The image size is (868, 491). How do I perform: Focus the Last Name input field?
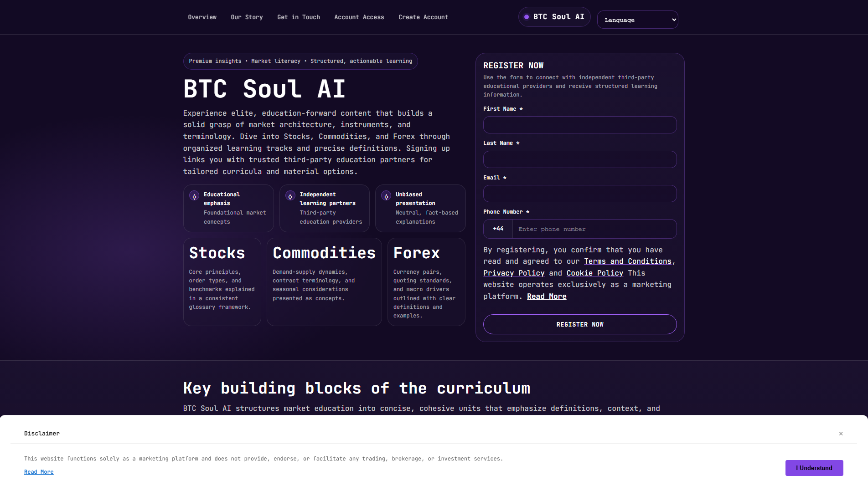point(580,159)
